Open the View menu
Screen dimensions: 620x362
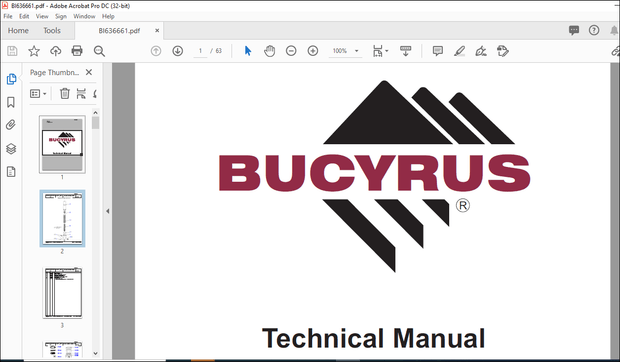(42, 16)
